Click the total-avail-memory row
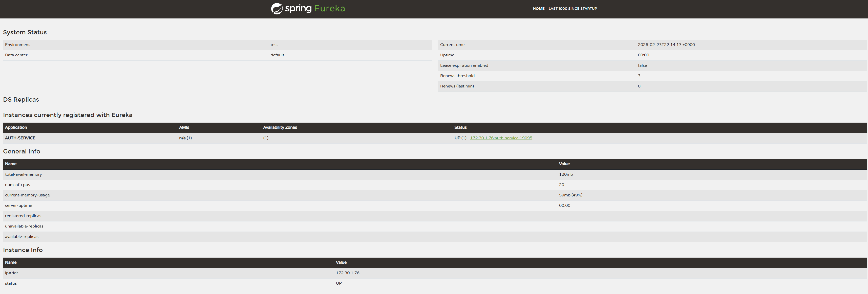Image resolution: width=868 pixels, height=294 pixels. pyautogui.click(x=24, y=174)
